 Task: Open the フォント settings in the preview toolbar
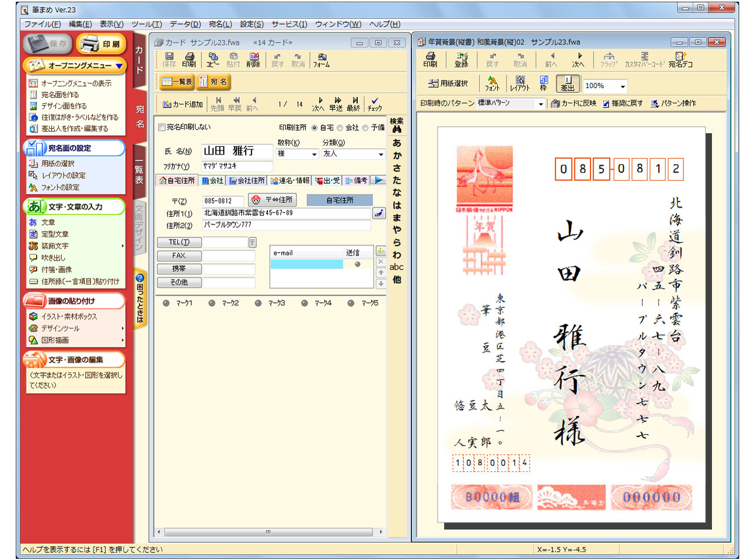[x=492, y=85]
